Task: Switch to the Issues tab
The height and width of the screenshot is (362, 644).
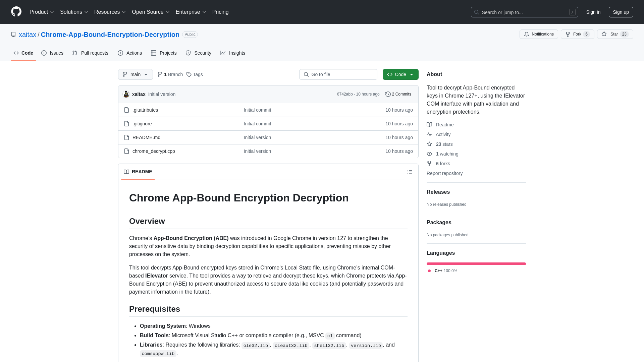Action: [52, 53]
